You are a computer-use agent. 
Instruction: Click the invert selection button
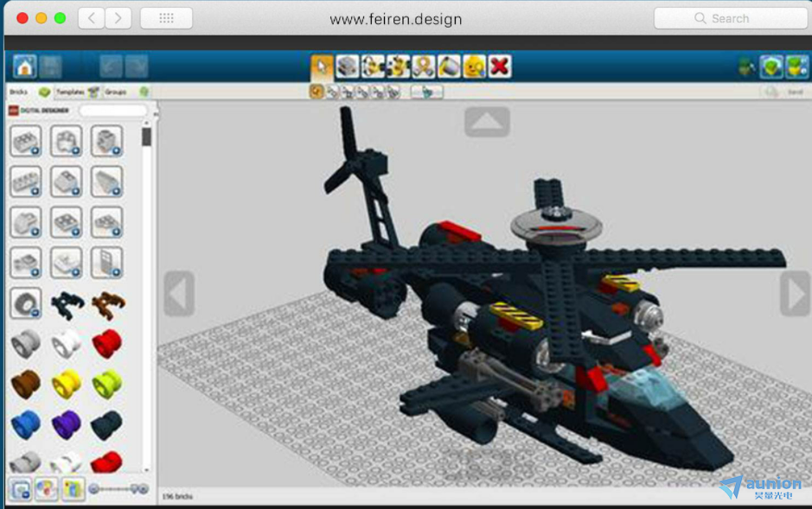click(426, 92)
